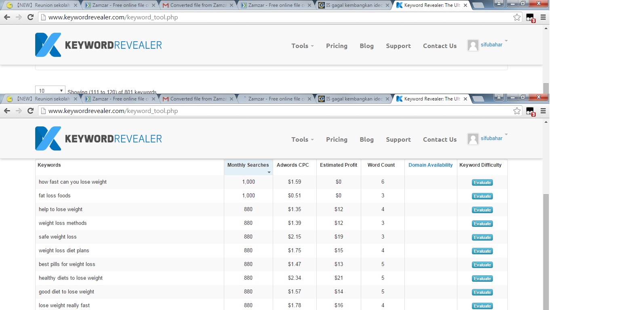Click extension icon with badge in top window
Image resolution: width=644 pixels, height=310 pixels.
click(x=530, y=18)
